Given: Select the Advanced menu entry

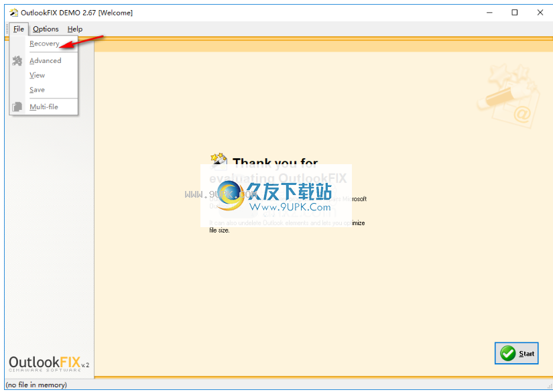Looking at the screenshot, I should (45, 60).
